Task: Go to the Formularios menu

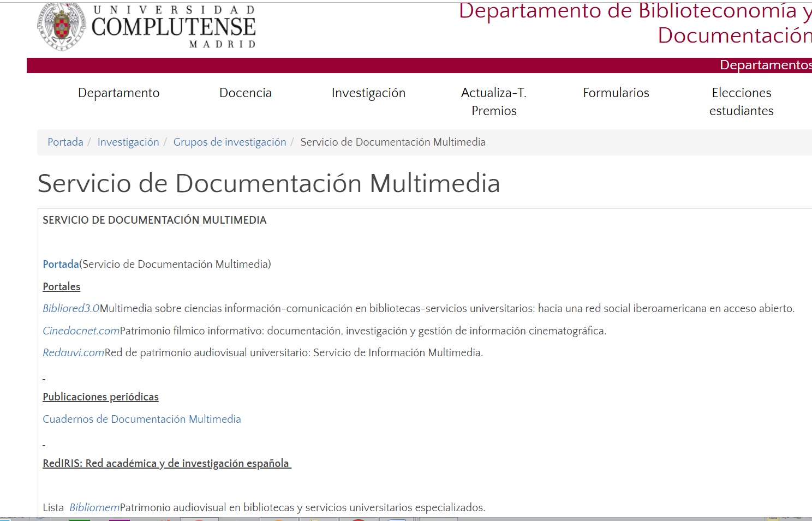Action: (616, 93)
